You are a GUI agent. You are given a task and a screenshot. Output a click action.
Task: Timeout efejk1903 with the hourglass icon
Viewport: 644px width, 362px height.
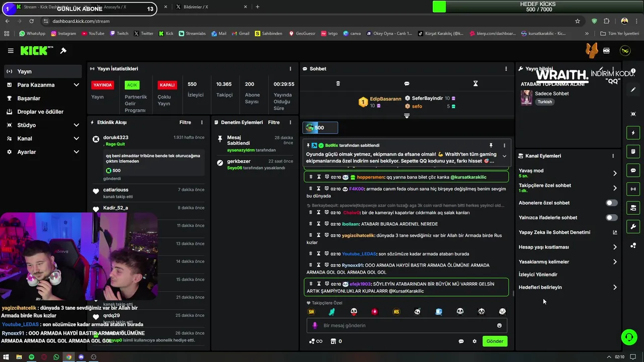click(x=319, y=284)
